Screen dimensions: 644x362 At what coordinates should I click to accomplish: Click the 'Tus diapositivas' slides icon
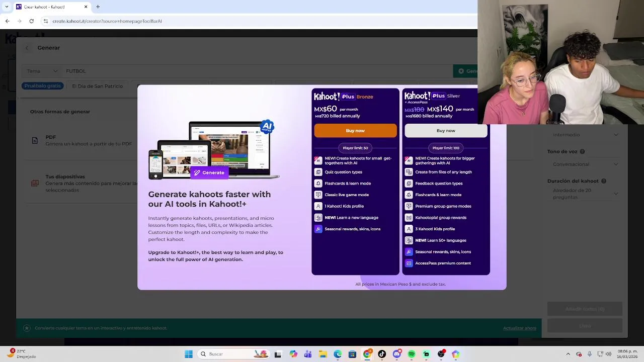[x=35, y=184]
